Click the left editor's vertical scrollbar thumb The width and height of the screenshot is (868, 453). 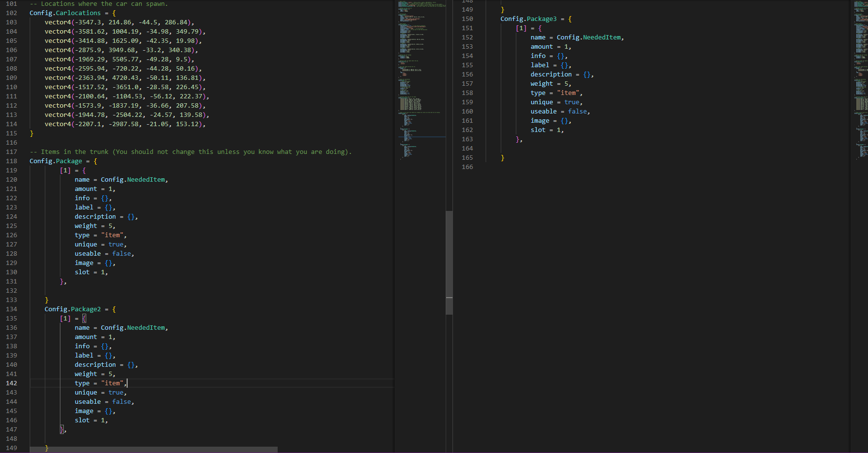click(x=449, y=263)
